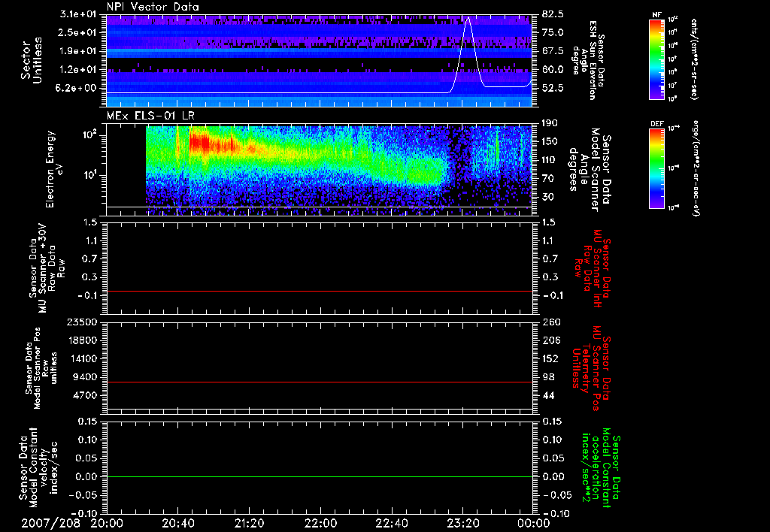Click the 'DEF' label above color bar
This screenshot has width=770, height=532.
656,124
